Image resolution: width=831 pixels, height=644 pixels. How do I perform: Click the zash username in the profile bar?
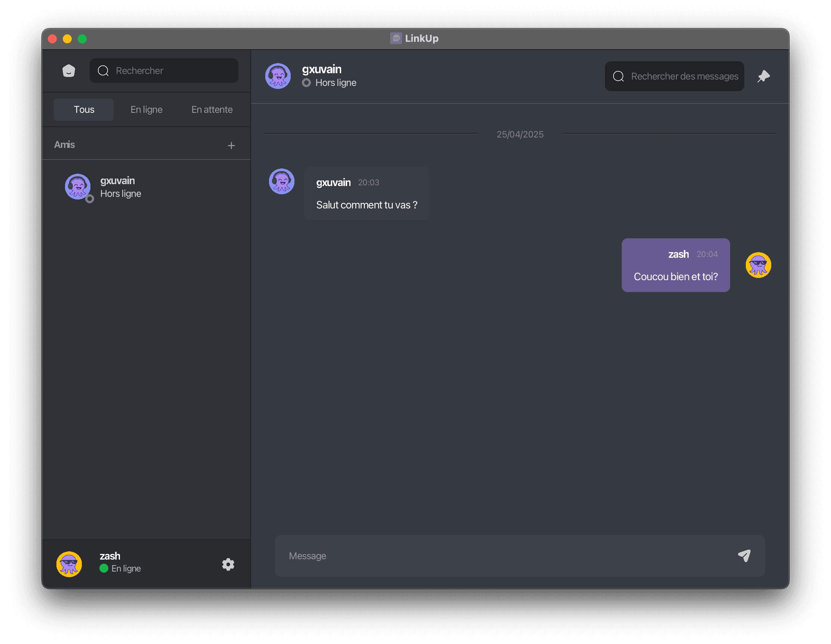[x=110, y=556]
